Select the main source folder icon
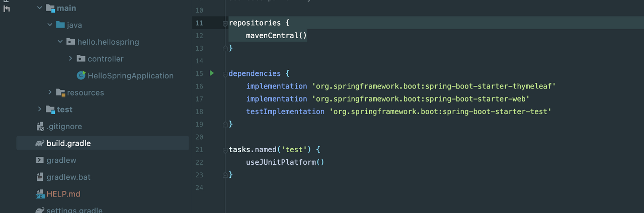The width and height of the screenshot is (644, 213). pyautogui.click(x=50, y=8)
